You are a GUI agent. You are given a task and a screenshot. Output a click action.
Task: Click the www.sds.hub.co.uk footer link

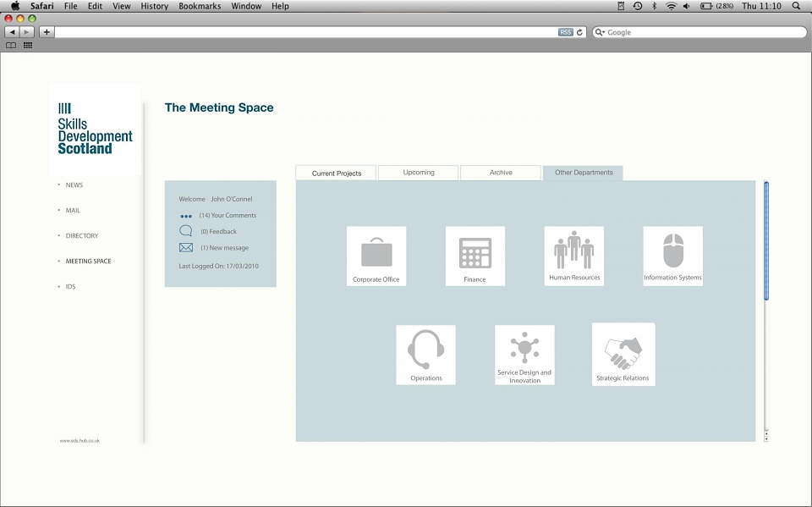click(80, 441)
